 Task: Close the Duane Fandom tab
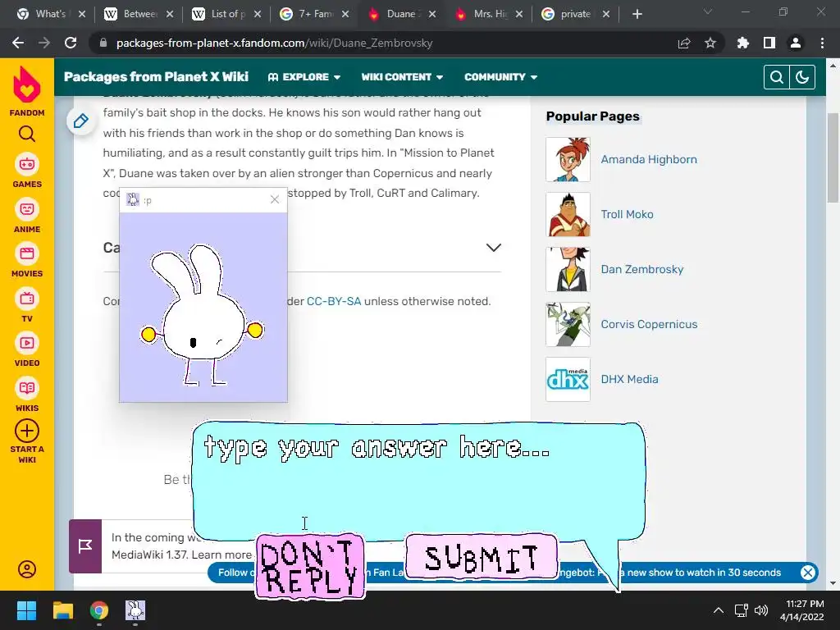[432, 14]
